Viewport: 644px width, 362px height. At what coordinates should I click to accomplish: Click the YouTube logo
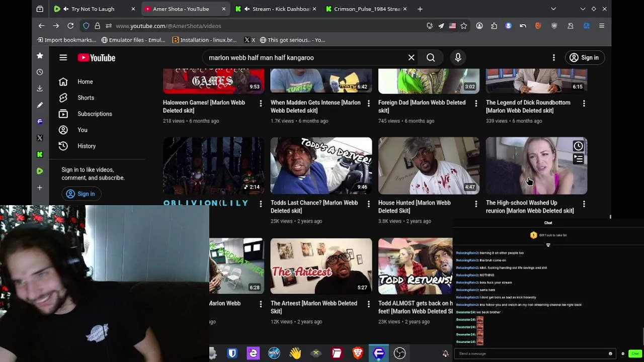[97, 58]
